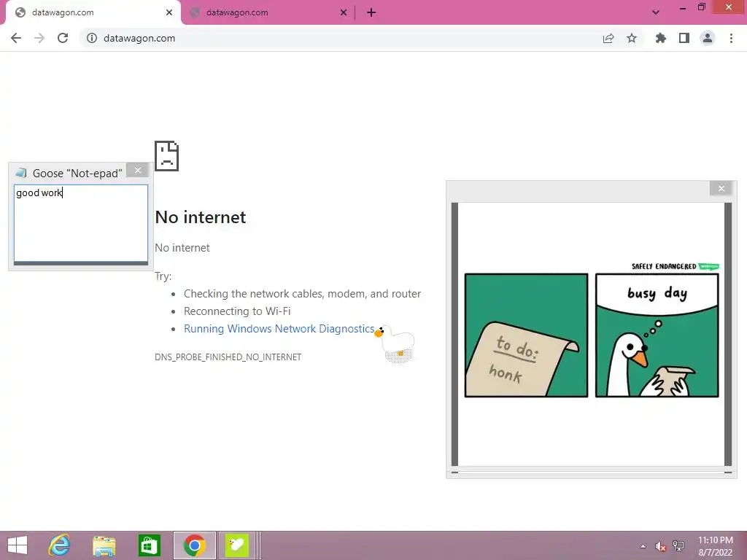The image size is (747, 560).
Task: Click the Chrome taskbar icon
Action: point(194,545)
